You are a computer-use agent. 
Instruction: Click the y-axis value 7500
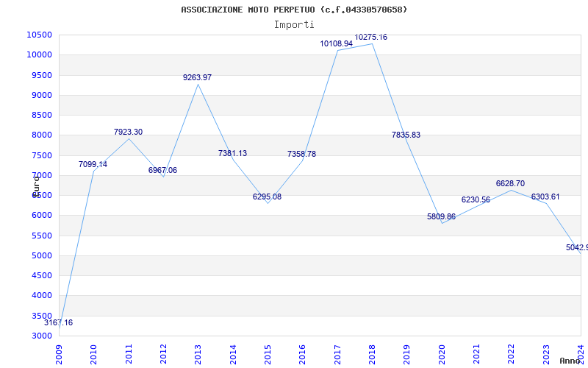(41, 155)
